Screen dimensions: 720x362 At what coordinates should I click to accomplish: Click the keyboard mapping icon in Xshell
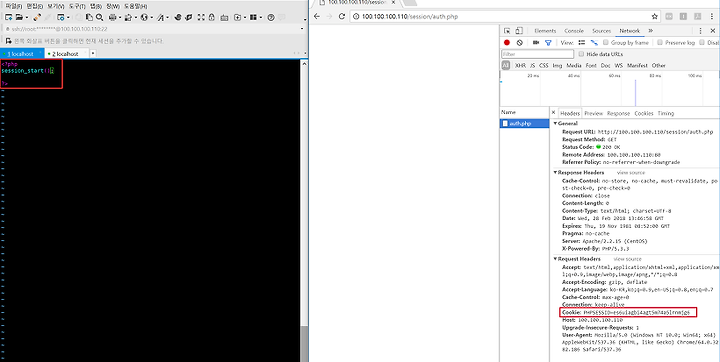coord(224,18)
